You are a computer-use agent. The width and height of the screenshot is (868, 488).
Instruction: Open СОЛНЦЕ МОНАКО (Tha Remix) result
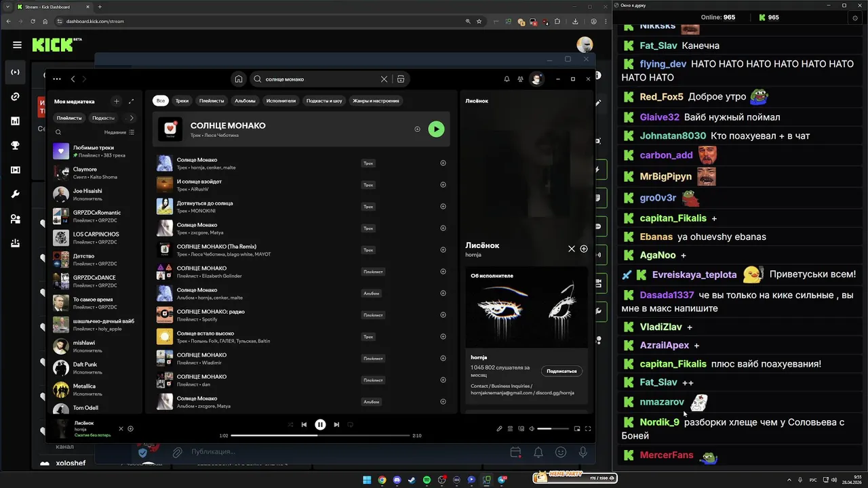[302, 250]
